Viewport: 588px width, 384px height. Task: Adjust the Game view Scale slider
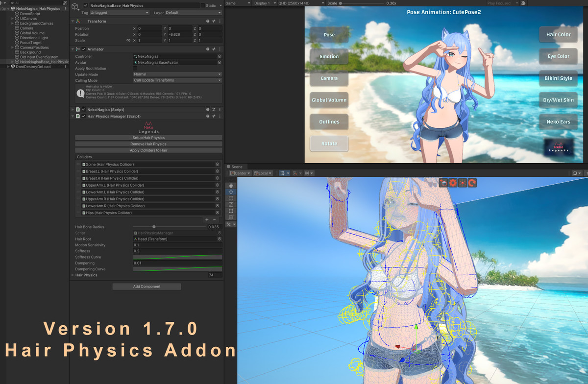pos(362,3)
